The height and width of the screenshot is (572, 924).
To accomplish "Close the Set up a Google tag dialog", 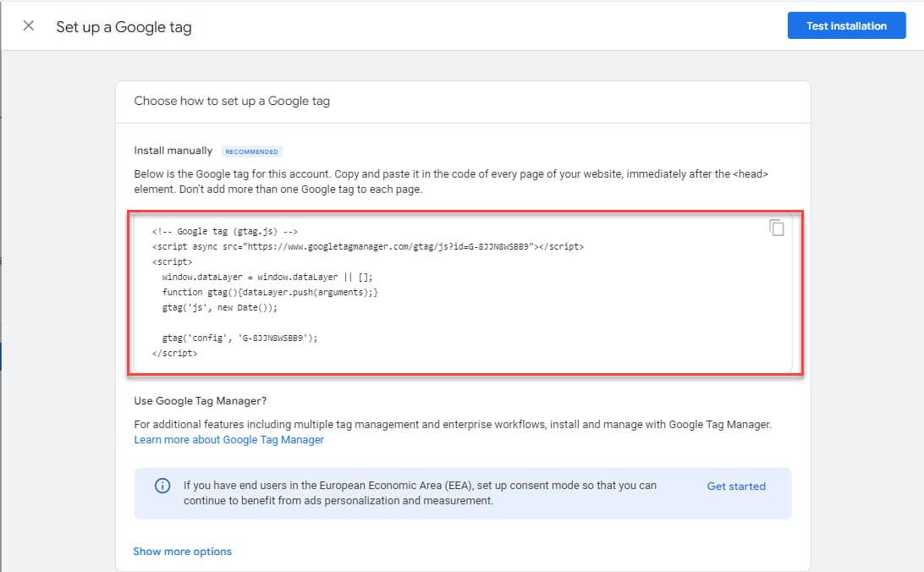I will click(29, 25).
